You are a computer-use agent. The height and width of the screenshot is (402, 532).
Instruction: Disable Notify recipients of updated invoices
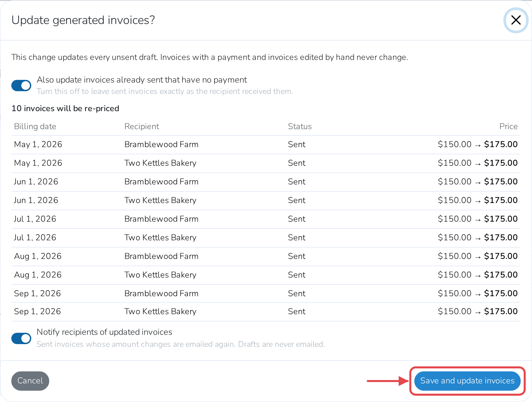[21, 338]
